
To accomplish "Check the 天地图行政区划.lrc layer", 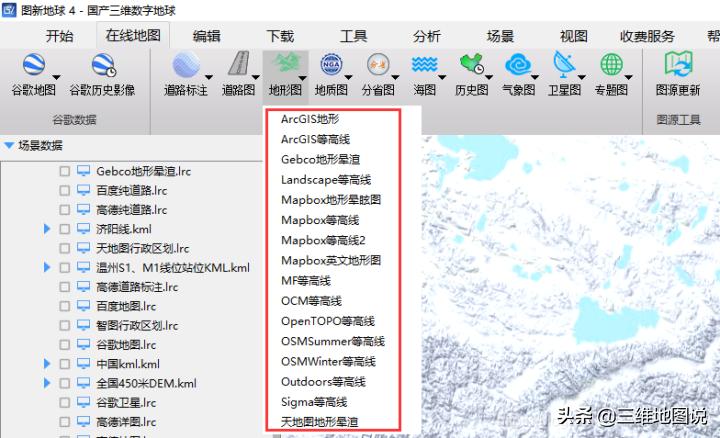I will click(x=65, y=248).
